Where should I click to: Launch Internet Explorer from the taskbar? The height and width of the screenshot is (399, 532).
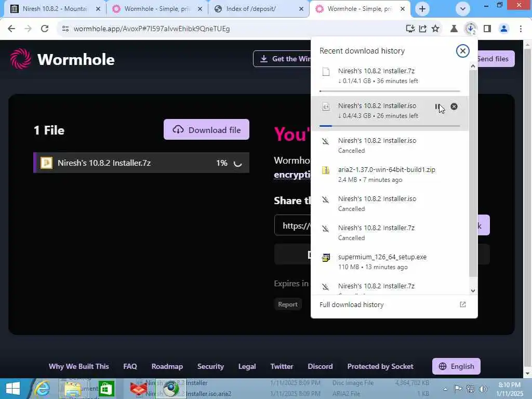(x=42, y=389)
